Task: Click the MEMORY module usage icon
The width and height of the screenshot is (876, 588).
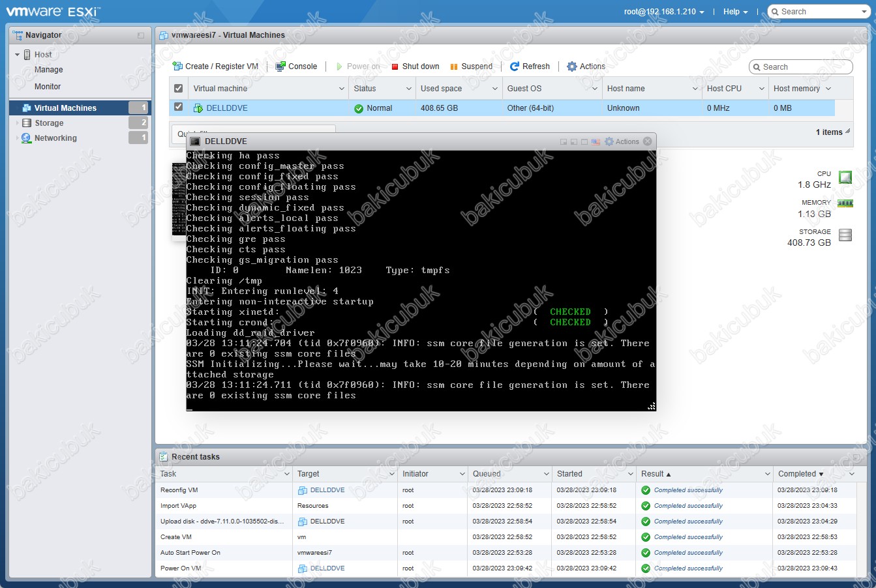Action: 845,203
